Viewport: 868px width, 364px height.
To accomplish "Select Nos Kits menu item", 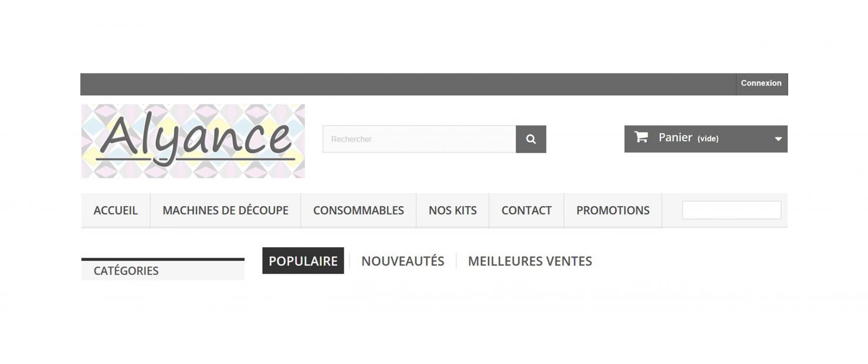I will click(453, 210).
